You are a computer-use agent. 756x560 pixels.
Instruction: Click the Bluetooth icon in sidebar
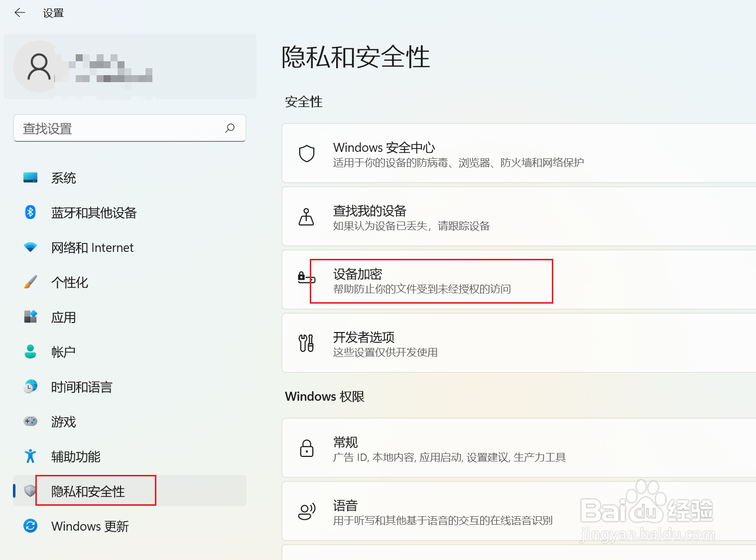point(30,213)
